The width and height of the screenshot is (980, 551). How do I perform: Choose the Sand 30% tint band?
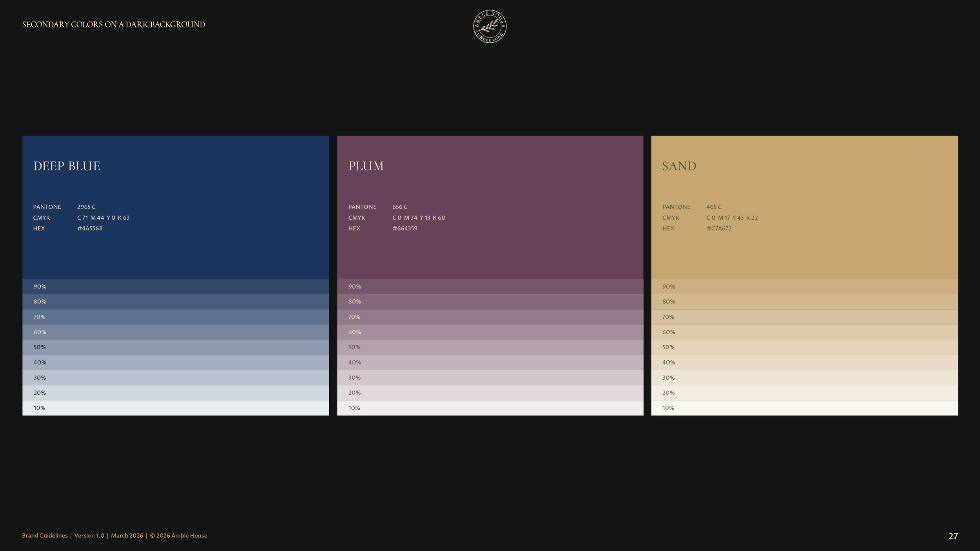point(804,378)
